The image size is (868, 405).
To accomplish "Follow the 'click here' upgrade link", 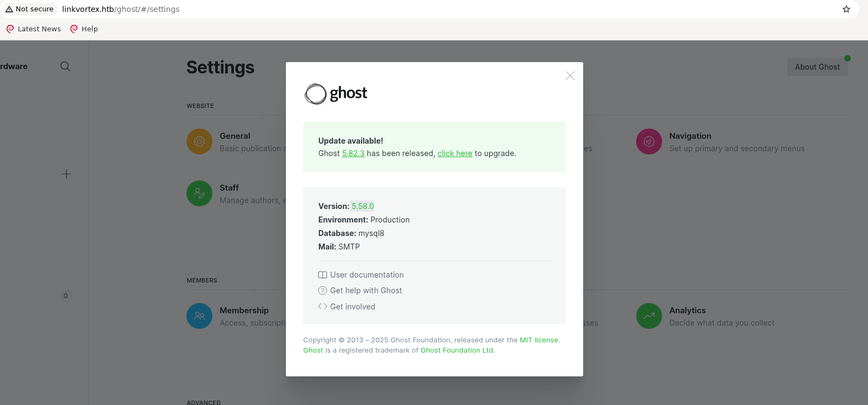I will coord(455,153).
